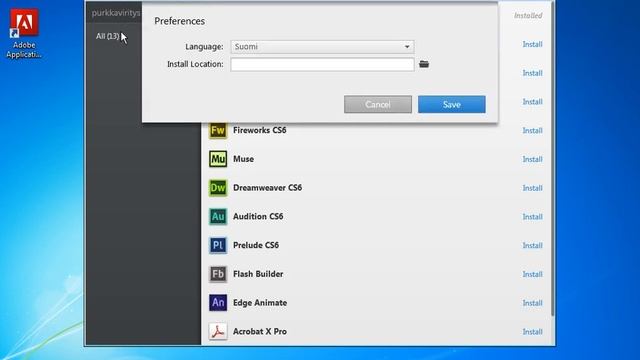
Task: Install Prelude CS6
Action: tap(533, 245)
